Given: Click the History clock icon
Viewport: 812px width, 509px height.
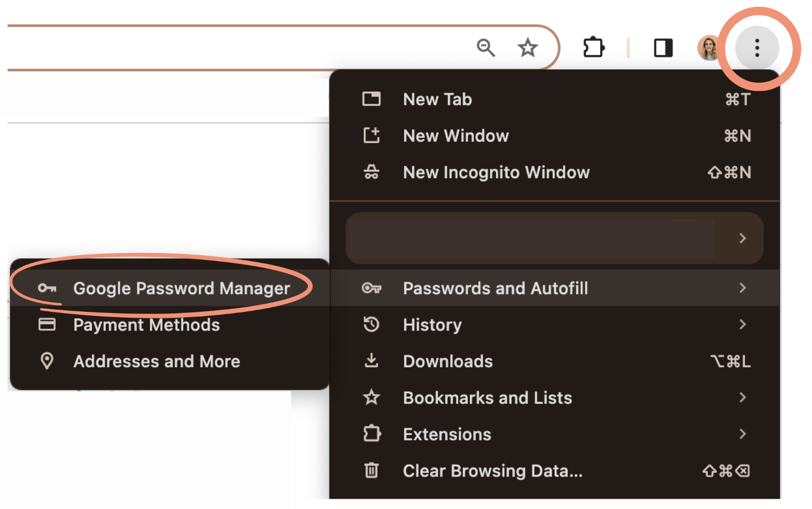Looking at the screenshot, I should (371, 325).
